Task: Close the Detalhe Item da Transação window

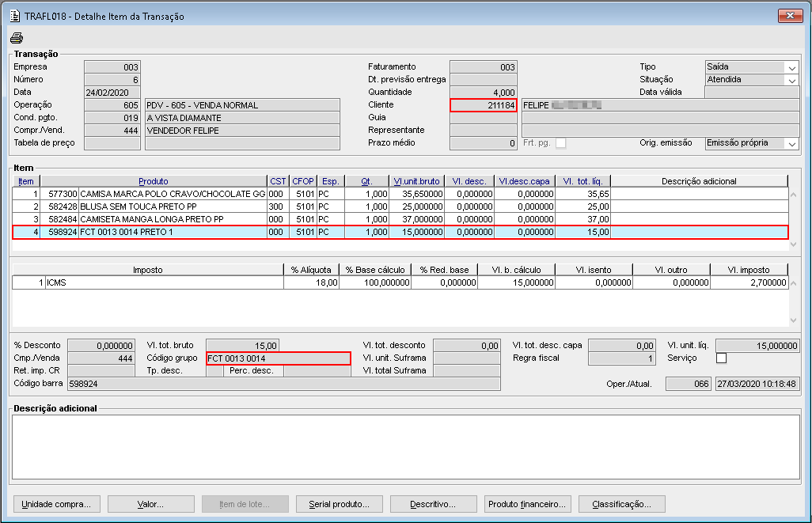Action: point(788,16)
